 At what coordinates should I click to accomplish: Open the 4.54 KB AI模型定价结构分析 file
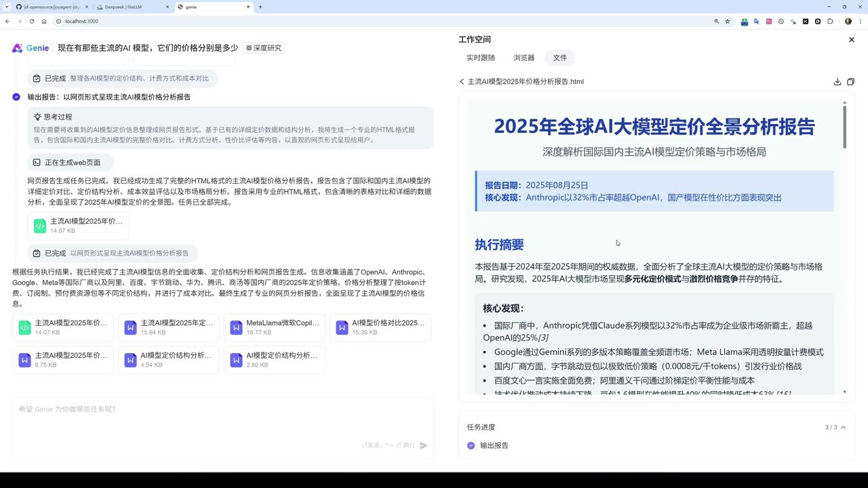click(169, 360)
